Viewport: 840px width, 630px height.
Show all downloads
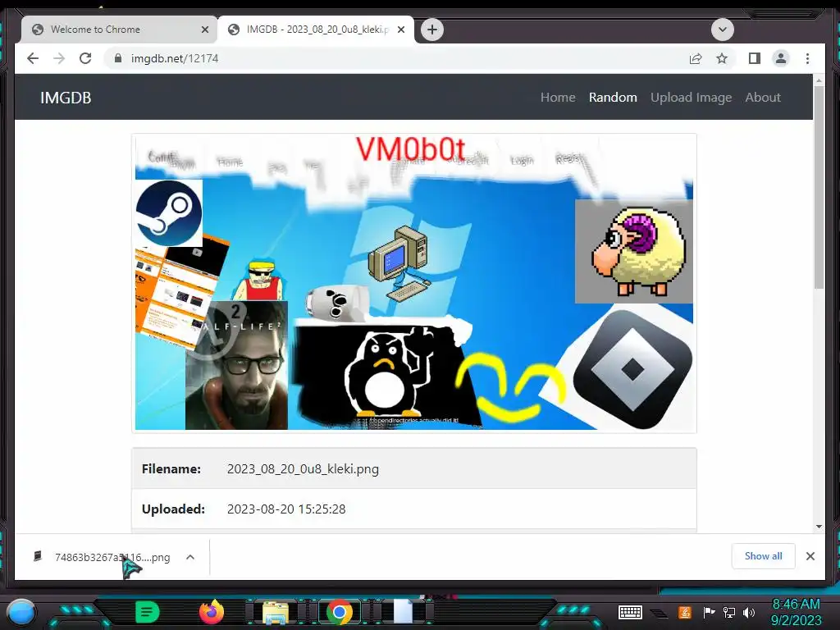tap(763, 556)
